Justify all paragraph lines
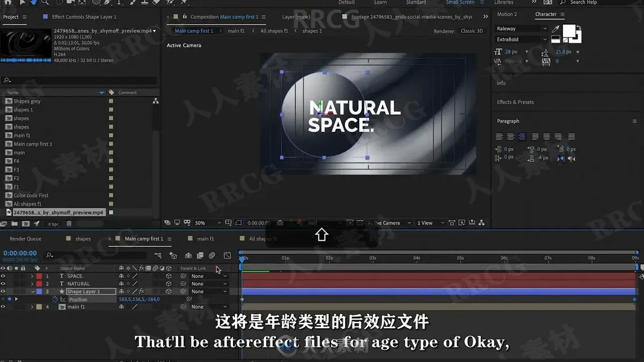The height and width of the screenshot is (362, 644). click(572, 137)
